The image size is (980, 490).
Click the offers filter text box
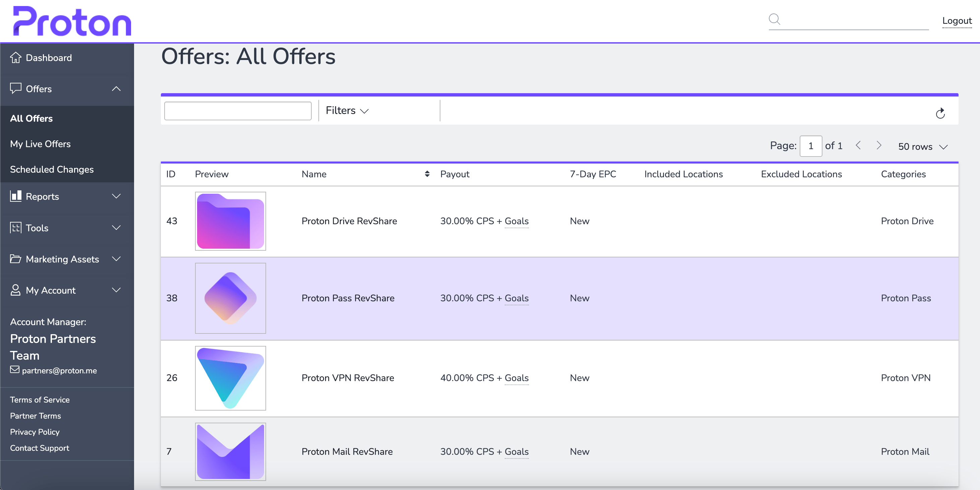[x=238, y=111]
